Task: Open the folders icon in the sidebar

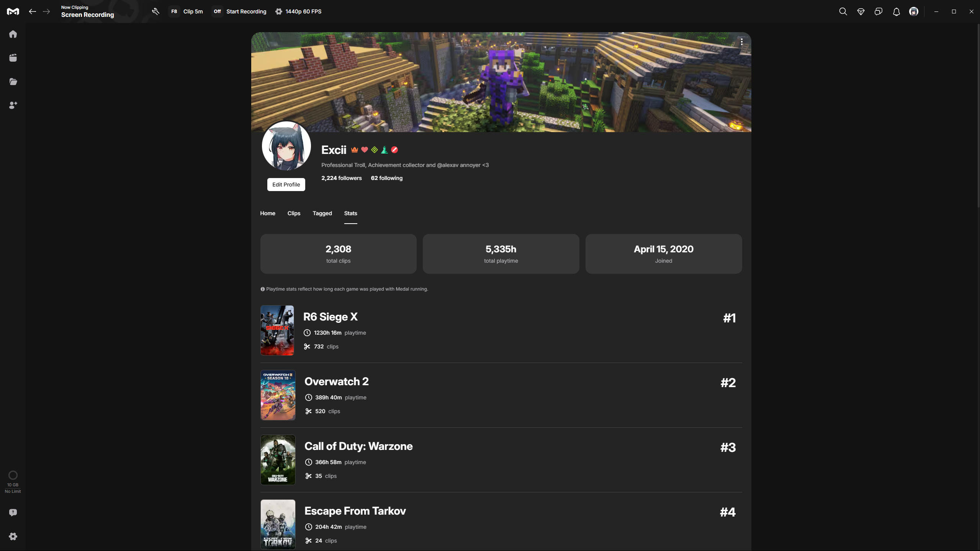Action: tap(13, 82)
